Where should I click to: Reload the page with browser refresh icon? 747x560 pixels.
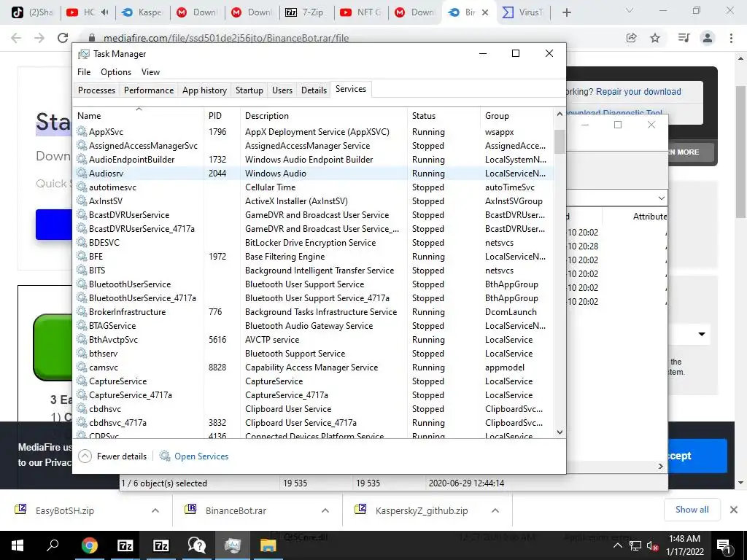tap(63, 38)
